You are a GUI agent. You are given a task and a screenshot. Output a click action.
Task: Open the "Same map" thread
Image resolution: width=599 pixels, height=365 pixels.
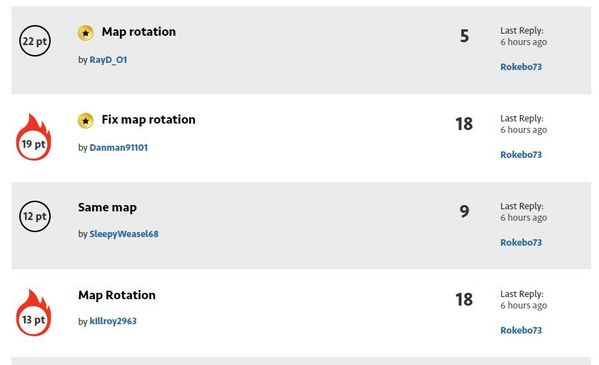coord(107,208)
